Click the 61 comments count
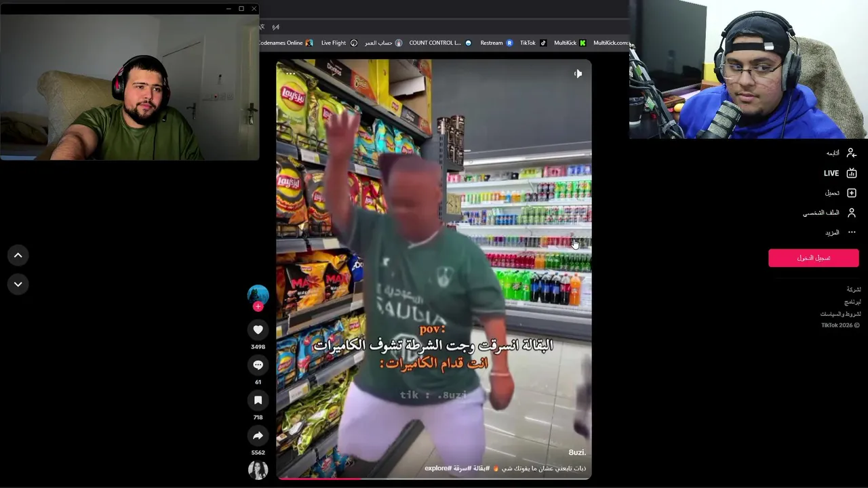Screen dimensions: 868x488 (x=258, y=382)
